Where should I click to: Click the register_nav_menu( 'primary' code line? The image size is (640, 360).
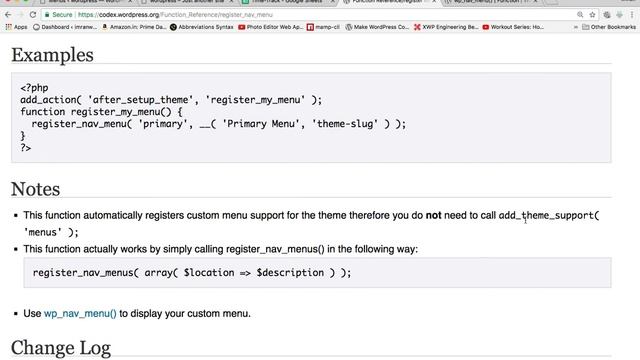[219, 124]
